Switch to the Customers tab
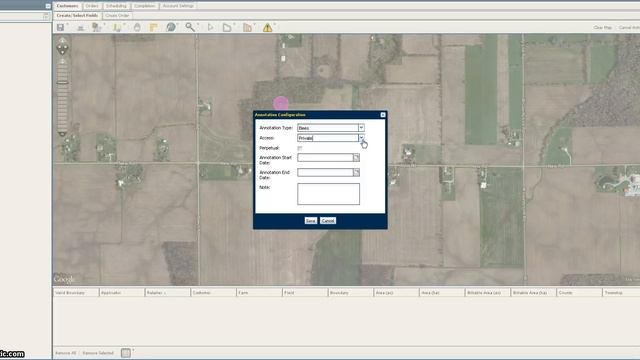 67,6
